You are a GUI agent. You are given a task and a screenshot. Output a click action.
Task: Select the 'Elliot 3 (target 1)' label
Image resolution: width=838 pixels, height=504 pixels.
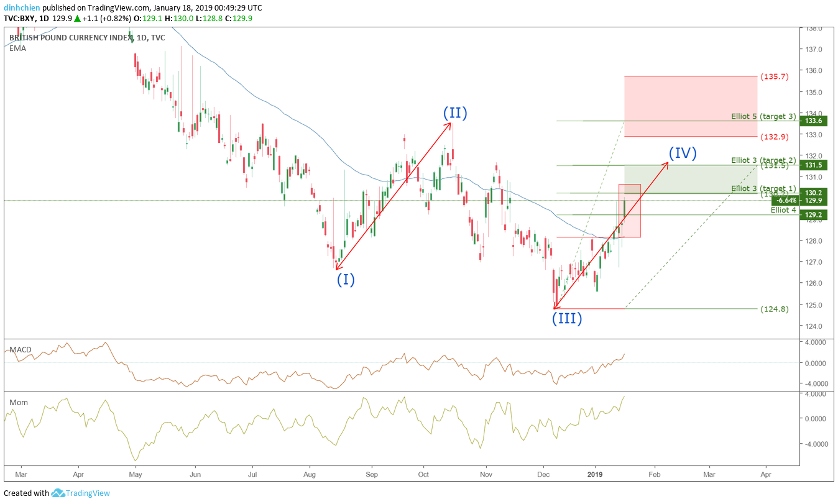[x=763, y=188]
